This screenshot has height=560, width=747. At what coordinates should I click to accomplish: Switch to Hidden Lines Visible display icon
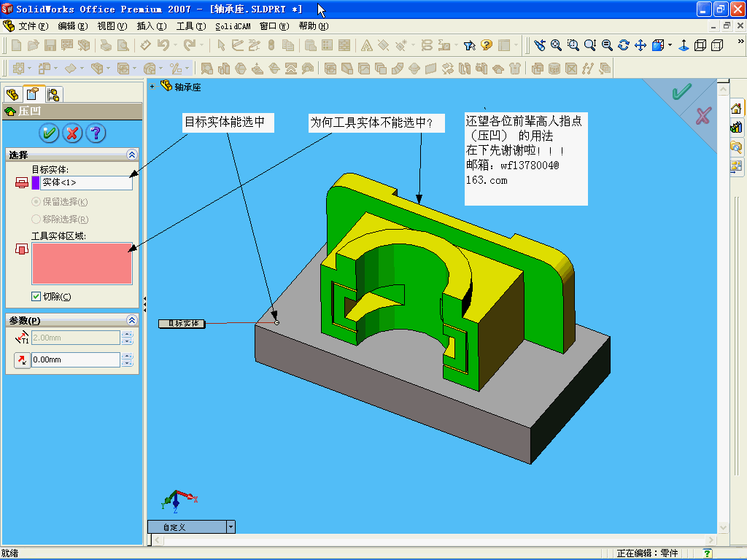pos(717,45)
